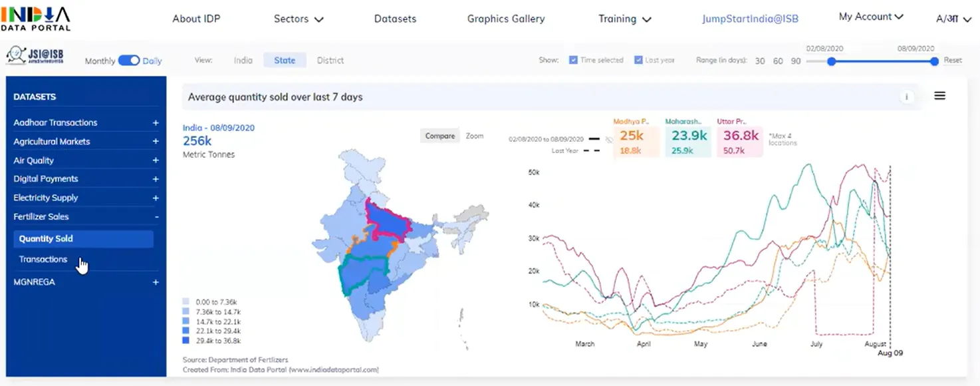Select the Datasets menu item

coord(395,19)
